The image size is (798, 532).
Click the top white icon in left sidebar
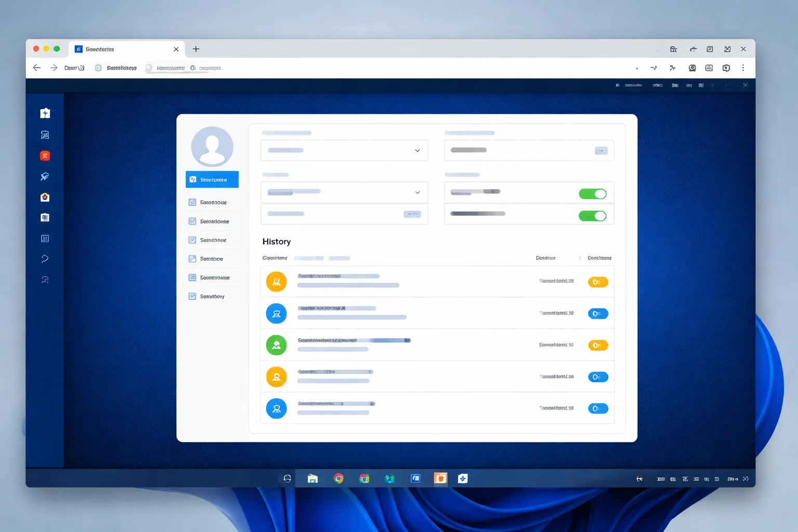(45, 113)
